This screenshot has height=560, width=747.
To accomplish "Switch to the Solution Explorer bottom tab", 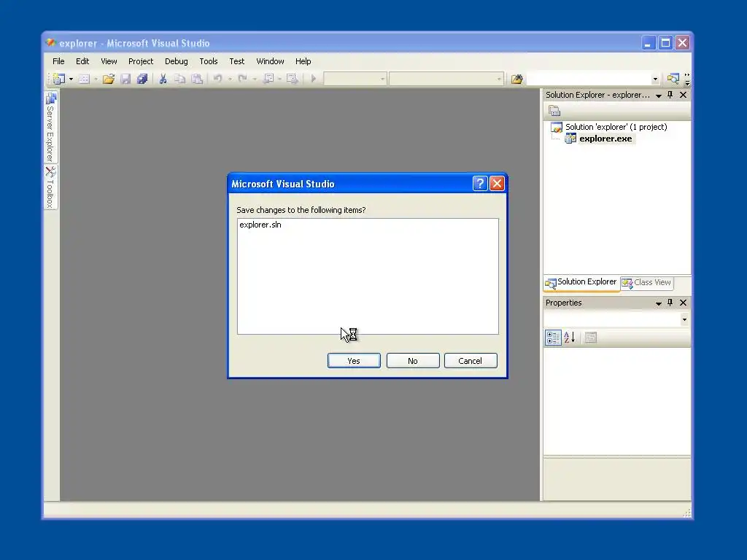I will click(581, 282).
